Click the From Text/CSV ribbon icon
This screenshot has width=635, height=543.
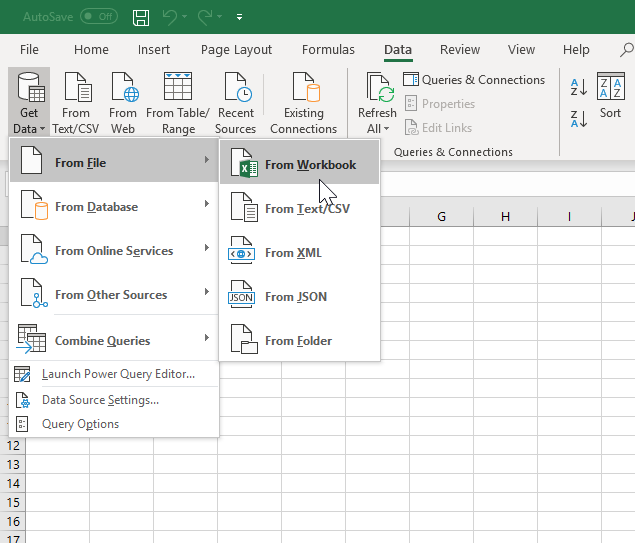76,102
